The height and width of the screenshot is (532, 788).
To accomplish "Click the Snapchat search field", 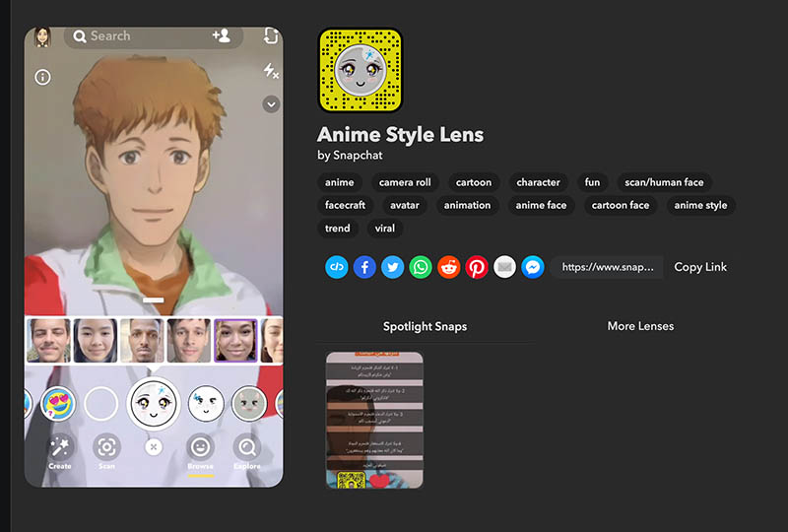I will tap(128, 36).
